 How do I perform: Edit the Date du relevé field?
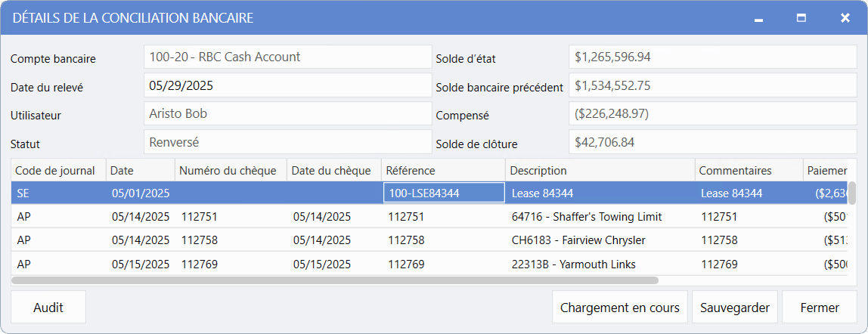[287, 85]
